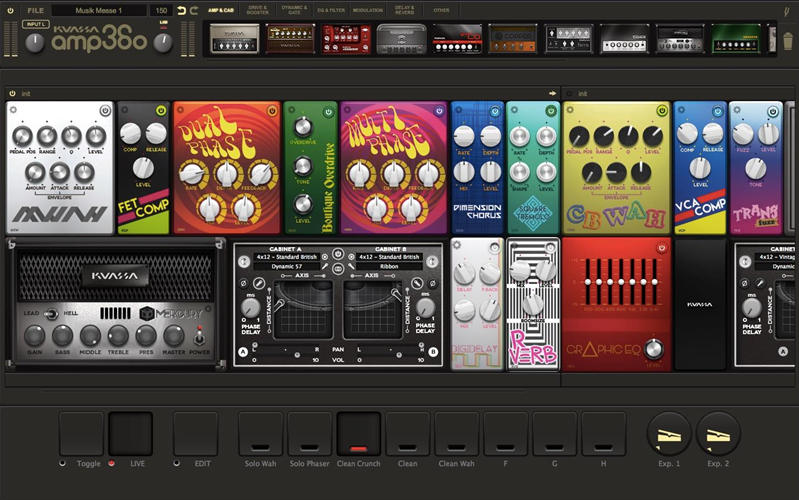Open Dimension Chorus pedal settings gear

[x=459, y=110]
